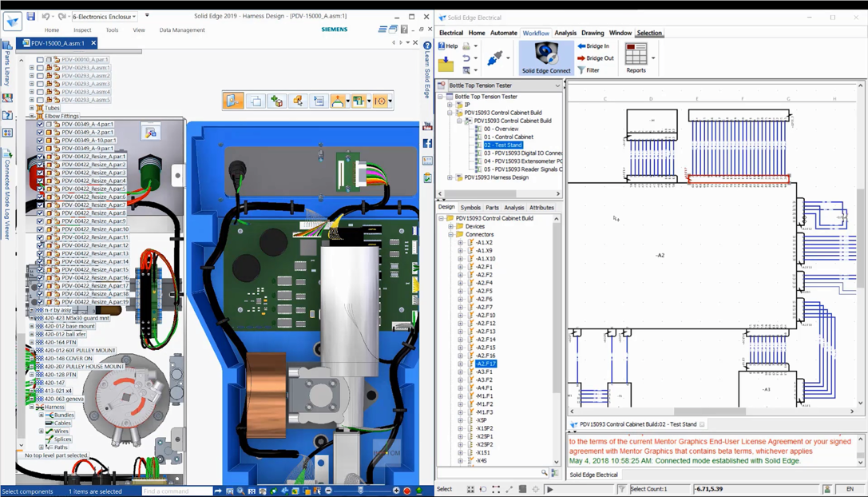Switch to the Symbols tab
The height and width of the screenshot is (497, 868).
tap(470, 207)
